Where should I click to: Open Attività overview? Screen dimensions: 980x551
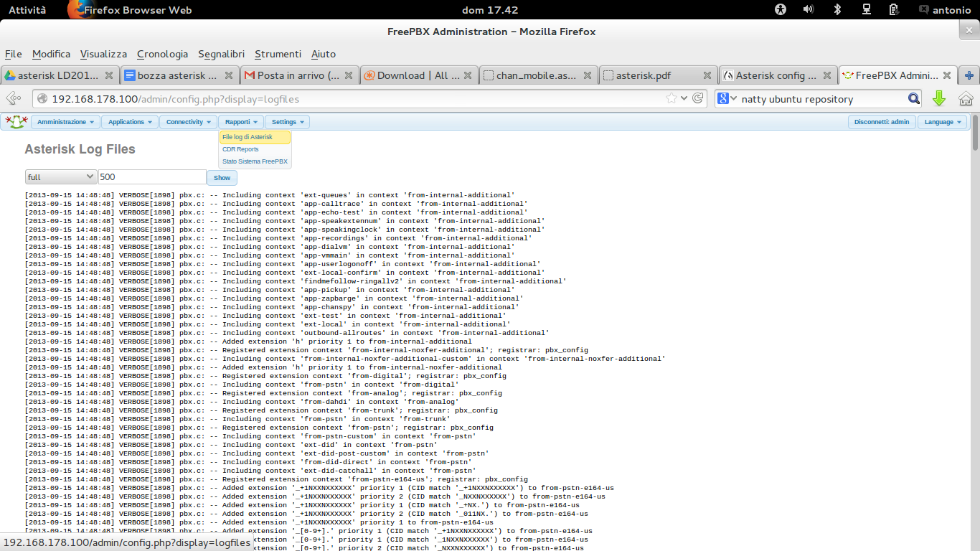(27, 9)
